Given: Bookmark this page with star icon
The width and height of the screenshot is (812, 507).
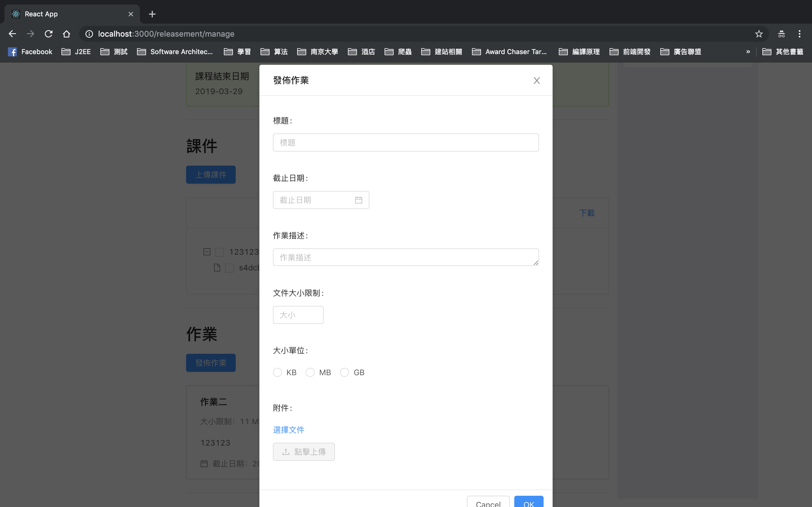Looking at the screenshot, I should click(759, 34).
